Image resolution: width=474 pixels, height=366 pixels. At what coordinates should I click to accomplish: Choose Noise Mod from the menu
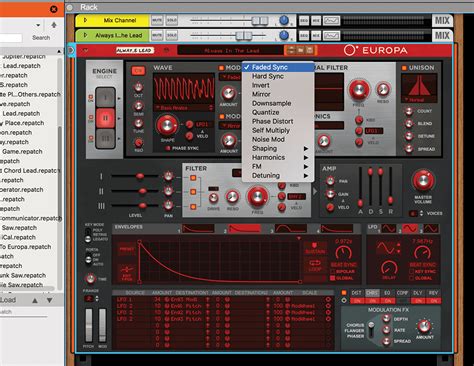click(278, 139)
